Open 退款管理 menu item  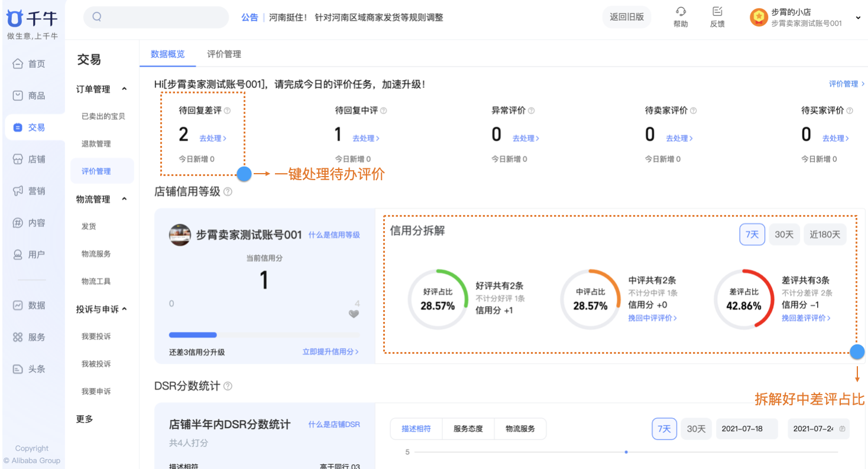pos(96,144)
